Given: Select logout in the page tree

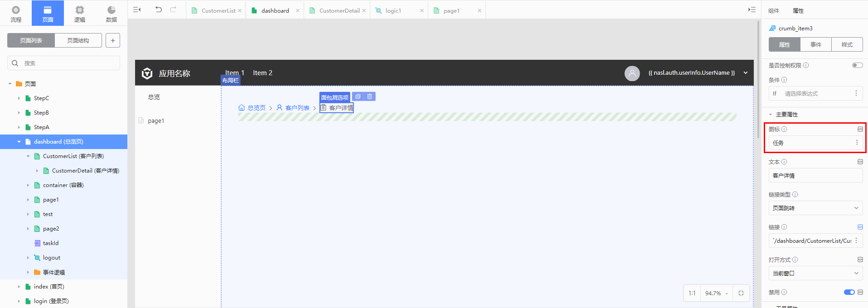Looking at the screenshot, I should [52, 258].
